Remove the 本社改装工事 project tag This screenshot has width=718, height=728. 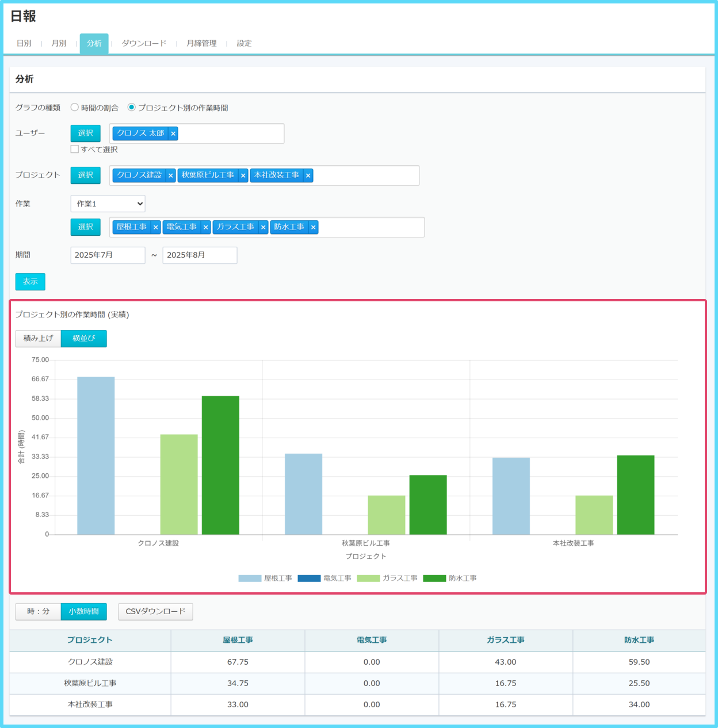tap(308, 175)
